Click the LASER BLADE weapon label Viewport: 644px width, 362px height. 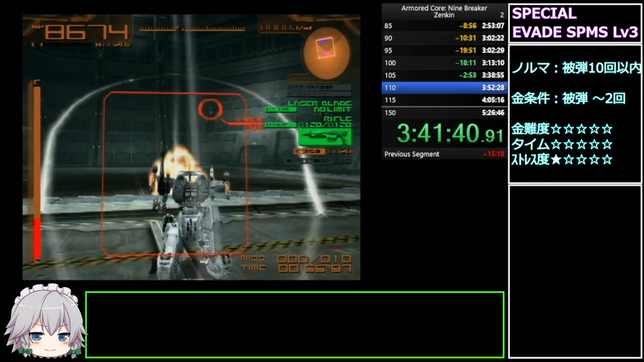319,103
